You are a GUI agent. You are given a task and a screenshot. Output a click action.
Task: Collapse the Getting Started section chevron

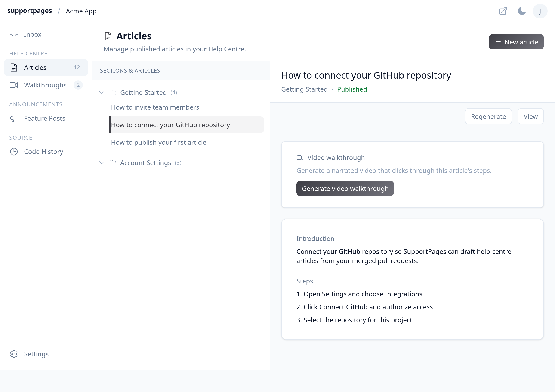(102, 92)
